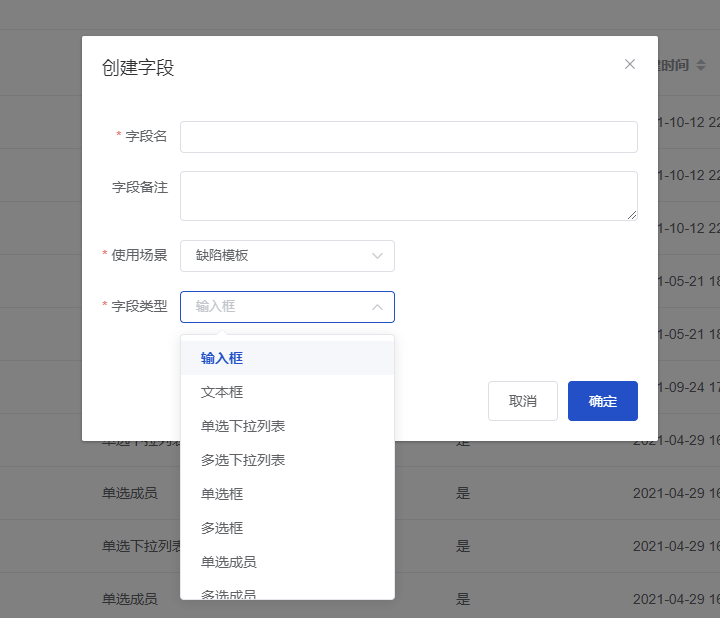The height and width of the screenshot is (618, 720).
Task: Click the 取消 button
Action: click(x=523, y=401)
